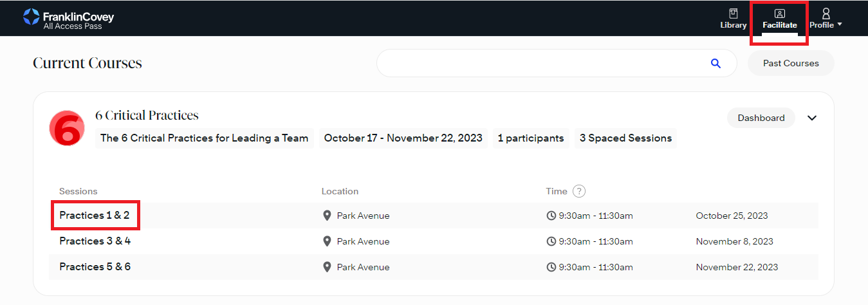Click the 6 Critical Practices course title
The height and width of the screenshot is (305, 868).
tap(147, 116)
